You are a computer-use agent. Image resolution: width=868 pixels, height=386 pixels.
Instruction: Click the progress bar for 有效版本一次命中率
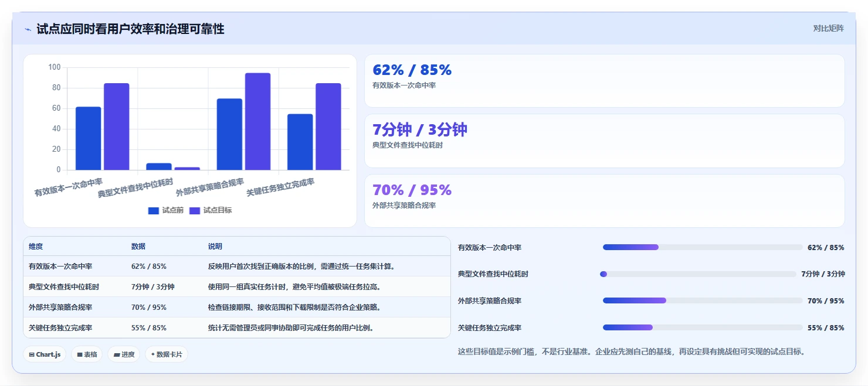(x=703, y=247)
